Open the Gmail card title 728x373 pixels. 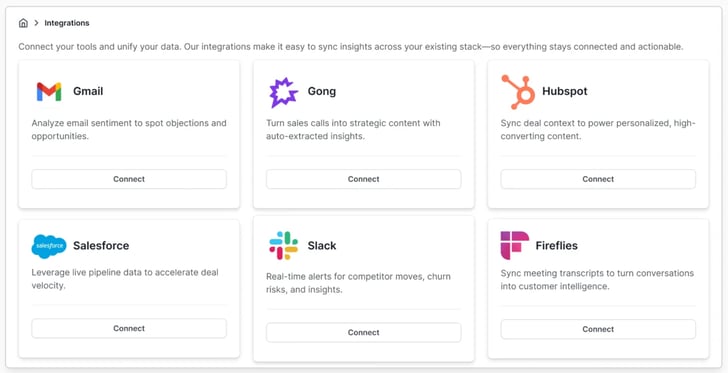[x=88, y=91]
